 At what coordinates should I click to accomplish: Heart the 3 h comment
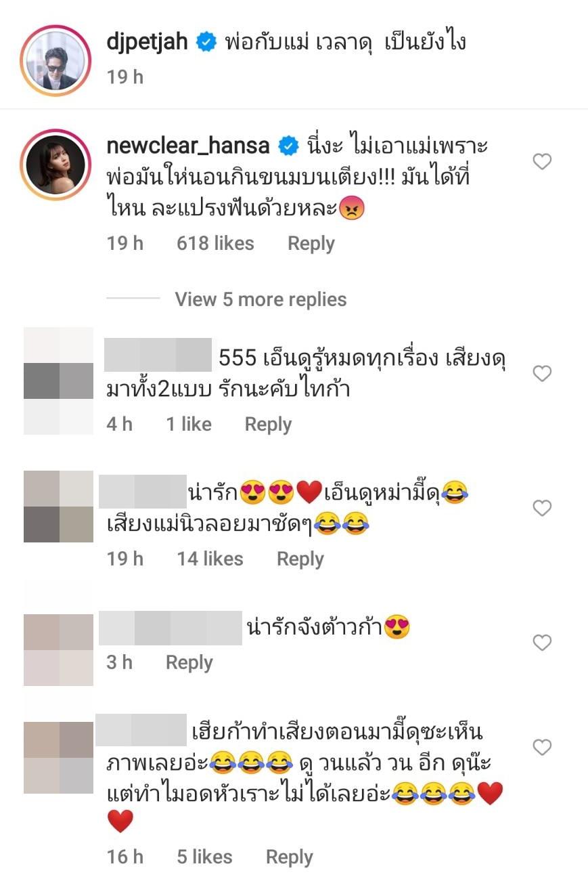pos(542,642)
